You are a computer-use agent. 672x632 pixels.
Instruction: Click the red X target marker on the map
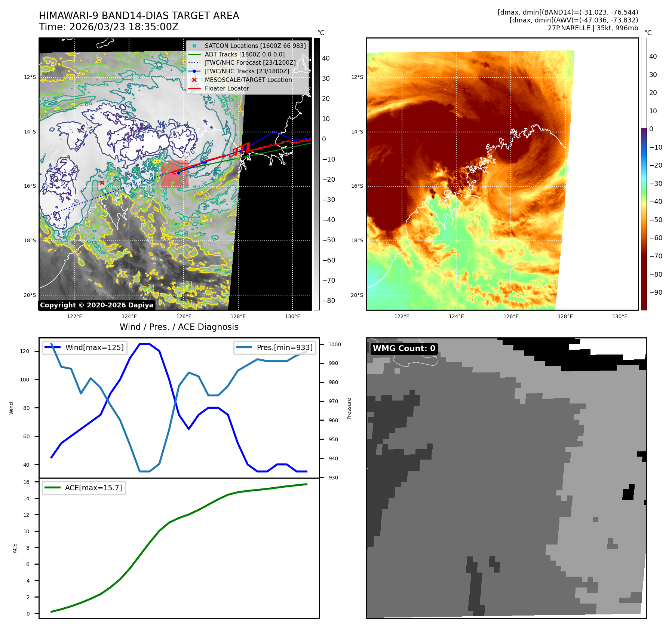tap(102, 182)
